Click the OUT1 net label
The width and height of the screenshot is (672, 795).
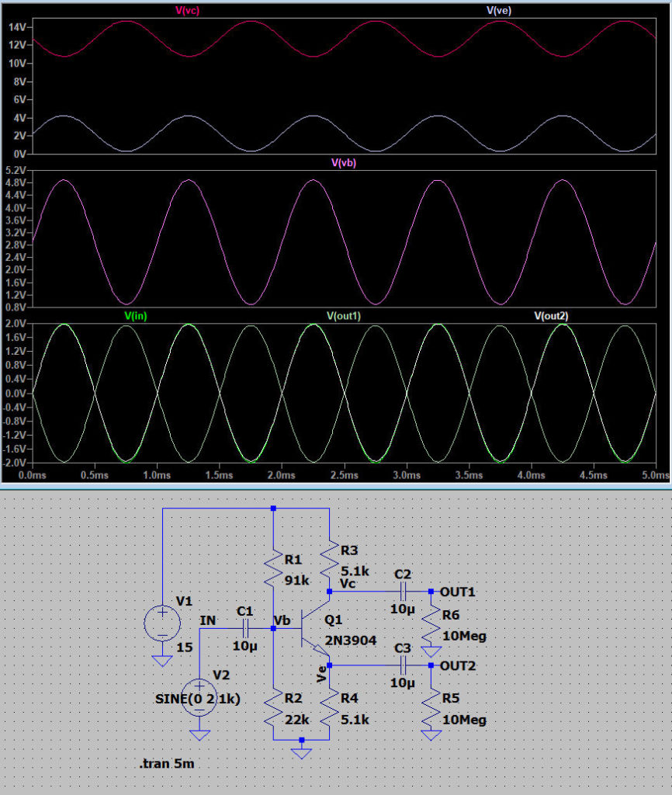point(457,592)
